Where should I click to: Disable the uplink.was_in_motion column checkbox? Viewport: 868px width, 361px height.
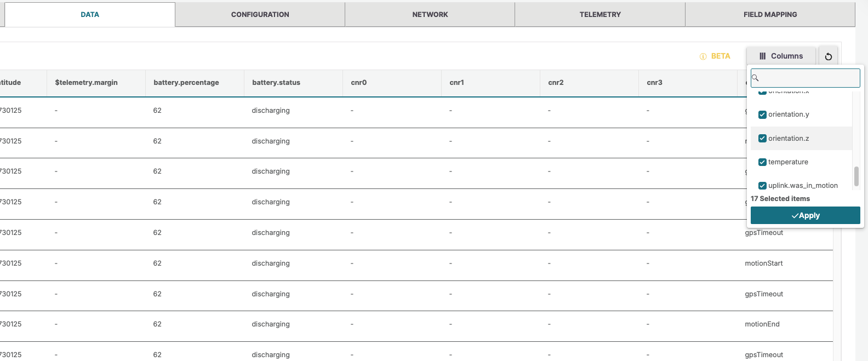[762, 186]
